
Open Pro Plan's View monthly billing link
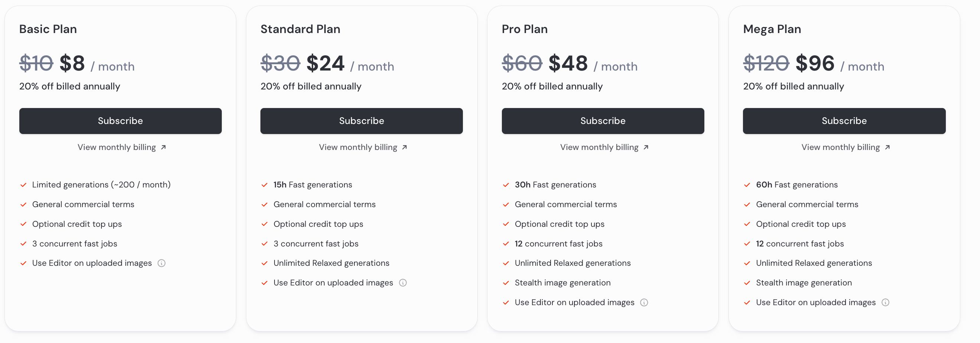[x=599, y=147]
